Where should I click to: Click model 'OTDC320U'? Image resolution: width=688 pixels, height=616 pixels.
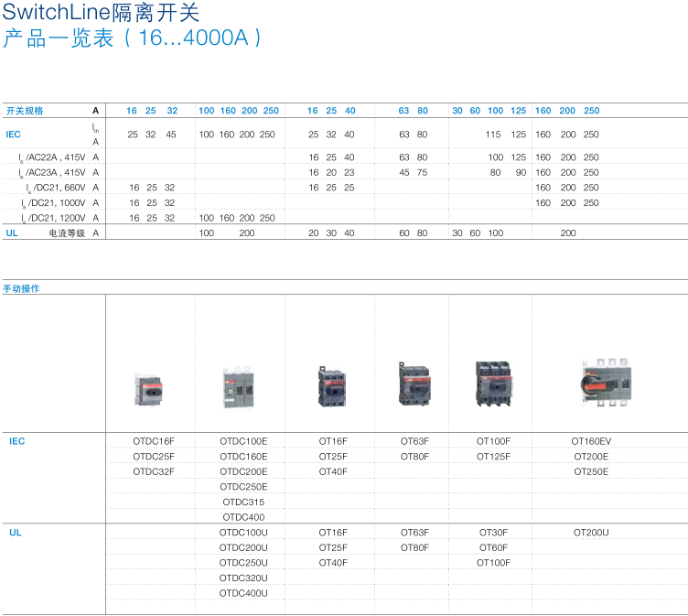pyautogui.click(x=243, y=578)
